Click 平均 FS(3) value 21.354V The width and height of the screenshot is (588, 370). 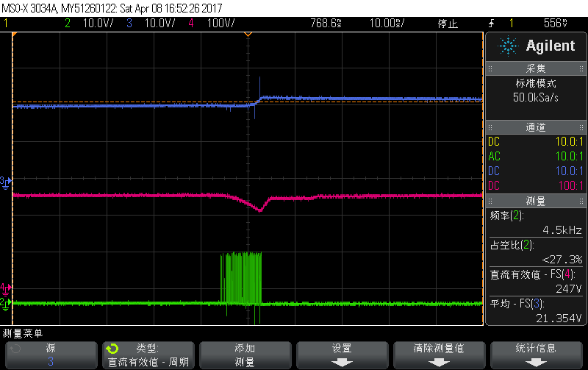pyautogui.click(x=559, y=319)
